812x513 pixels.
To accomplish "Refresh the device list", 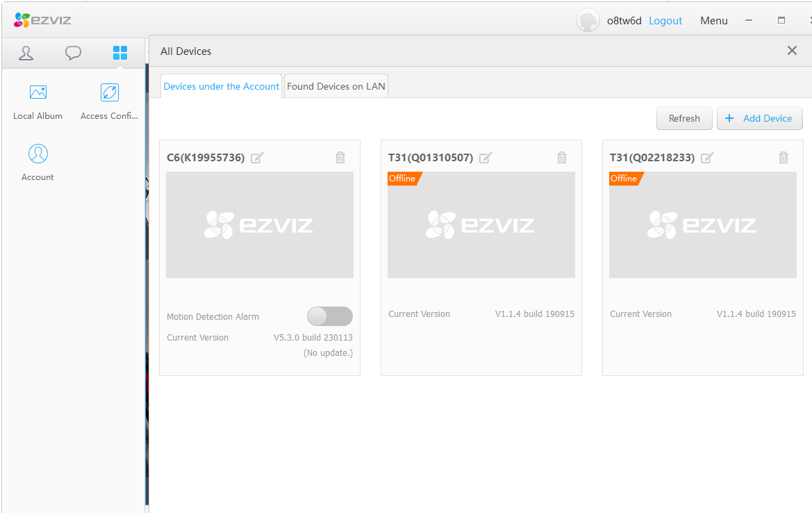I will [x=684, y=118].
